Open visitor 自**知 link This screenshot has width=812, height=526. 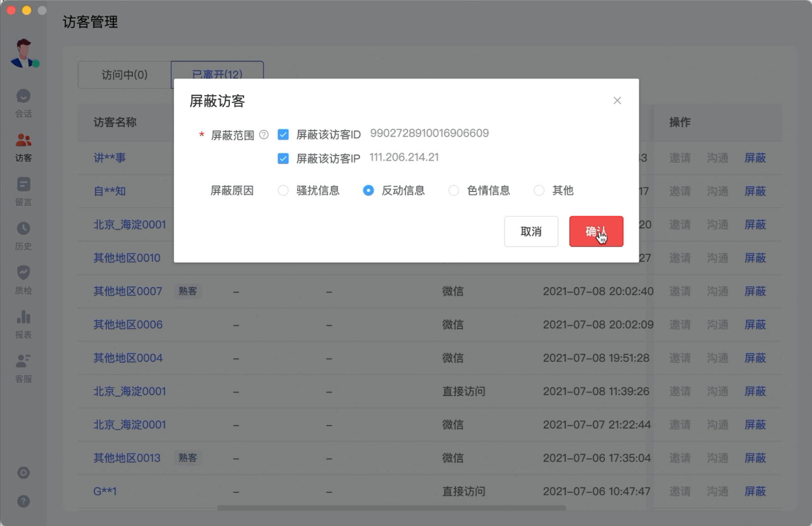coord(109,191)
